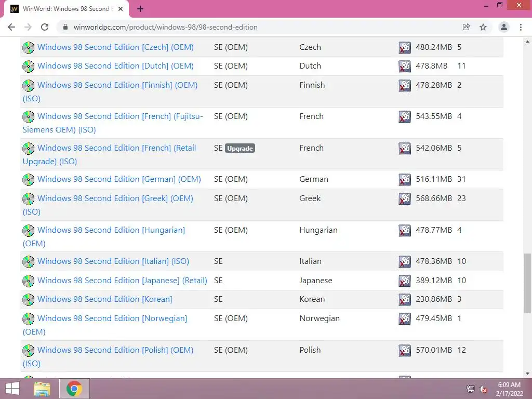Open the Japanese Retail download link
Viewport: 532px width, 399px height.
[x=122, y=281]
